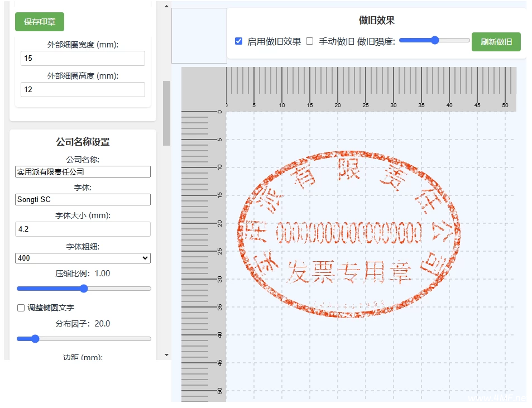Viewport: 532px width, 408px height.
Task: Click the 公司名称设置 panel title
Action: (x=83, y=142)
